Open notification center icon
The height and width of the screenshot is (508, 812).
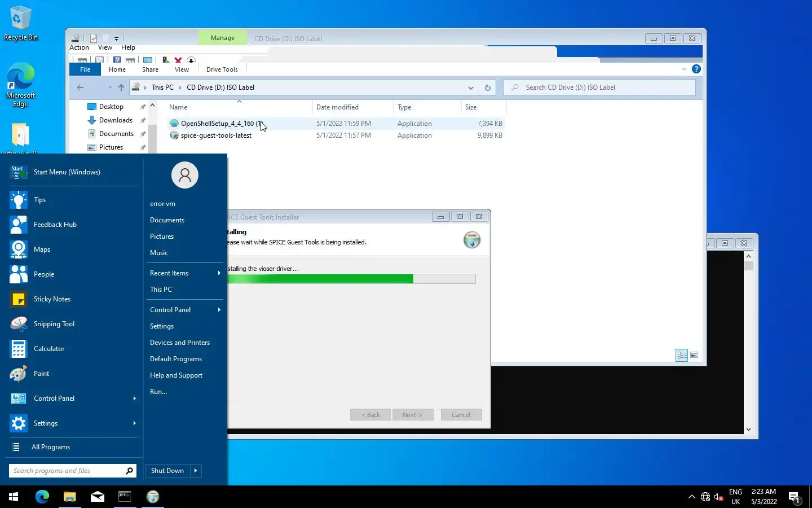(x=795, y=497)
